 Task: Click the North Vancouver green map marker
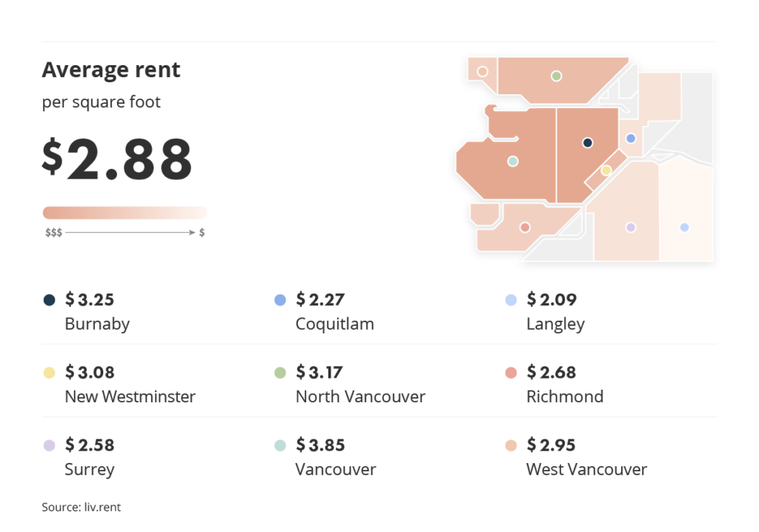click(x=556, y=76)
